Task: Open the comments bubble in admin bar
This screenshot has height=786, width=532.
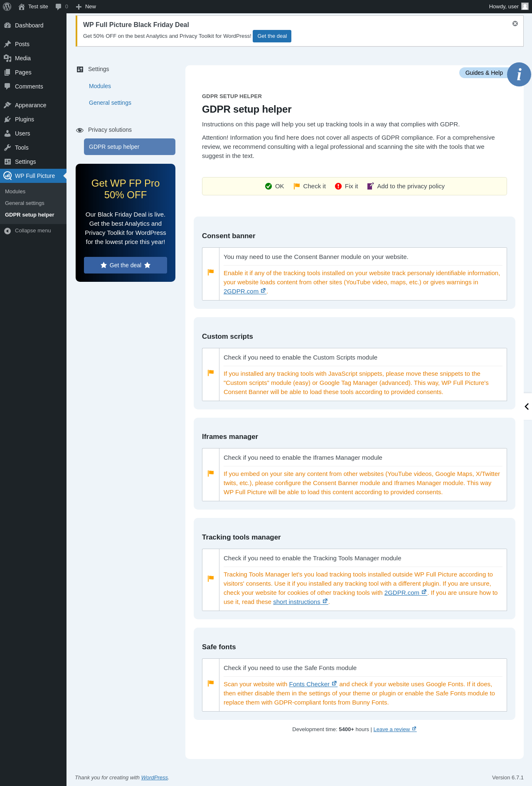Action: [62, 7]
